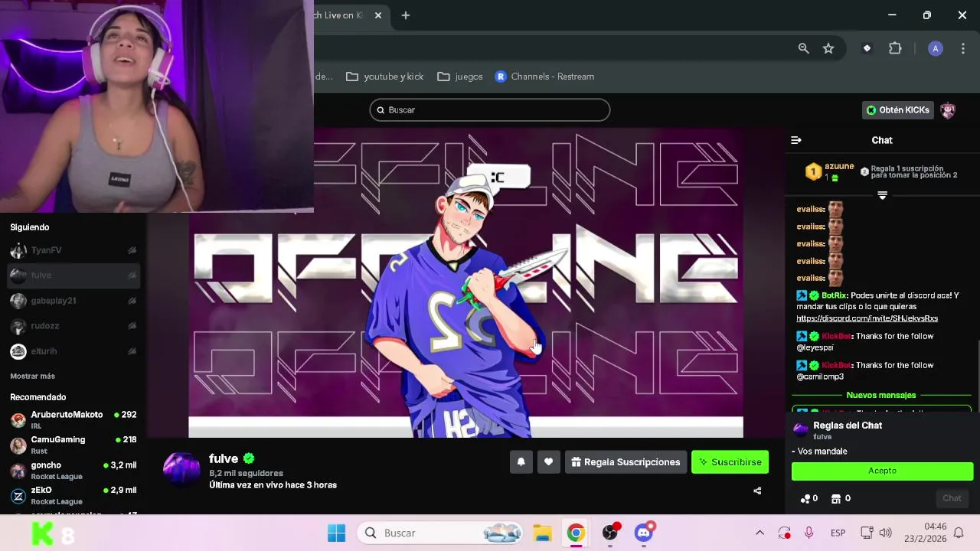This screenshot has height=551, width=980.
Task: Toggle notifications with the bell icon for fulve
Action: pyautogui.click(x=521, y=461)
